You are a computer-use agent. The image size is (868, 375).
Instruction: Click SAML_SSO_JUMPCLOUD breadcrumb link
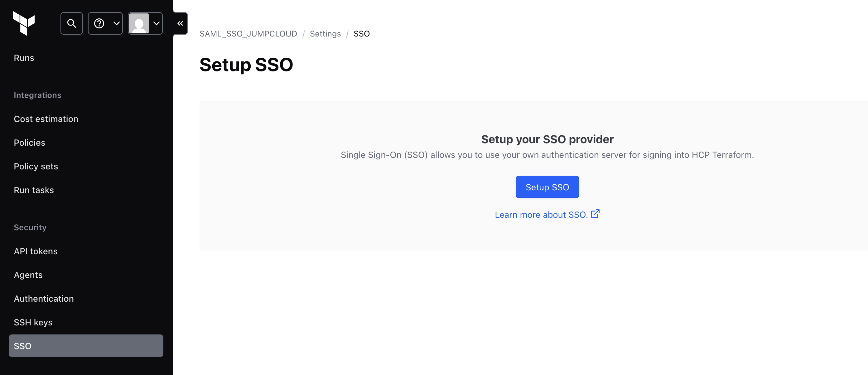(248, 34)
